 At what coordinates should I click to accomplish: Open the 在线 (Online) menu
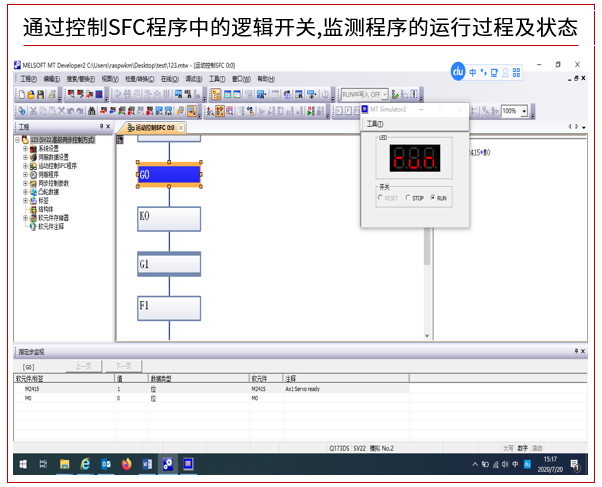point(170,79)
